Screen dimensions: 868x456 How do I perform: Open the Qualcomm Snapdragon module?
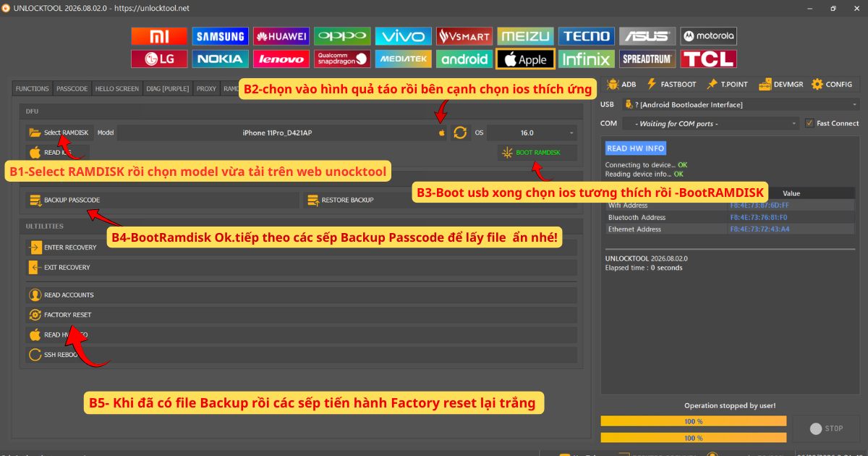(x=342, y=59)
